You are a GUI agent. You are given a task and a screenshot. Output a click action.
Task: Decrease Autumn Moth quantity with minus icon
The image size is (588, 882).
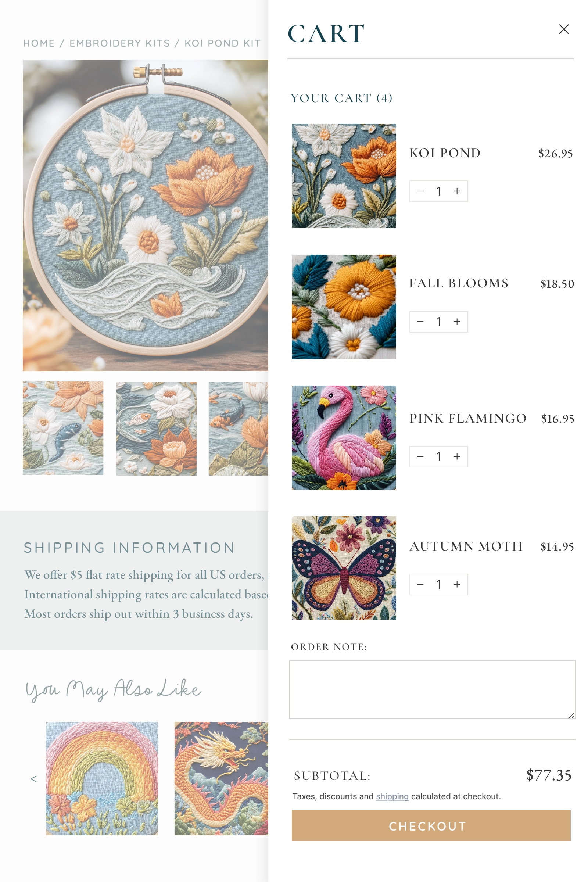pos(420,585)
